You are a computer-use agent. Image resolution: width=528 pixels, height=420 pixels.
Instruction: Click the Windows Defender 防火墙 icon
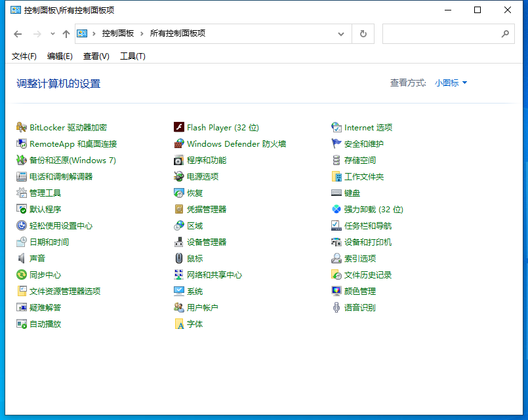(x=179, y=144)
